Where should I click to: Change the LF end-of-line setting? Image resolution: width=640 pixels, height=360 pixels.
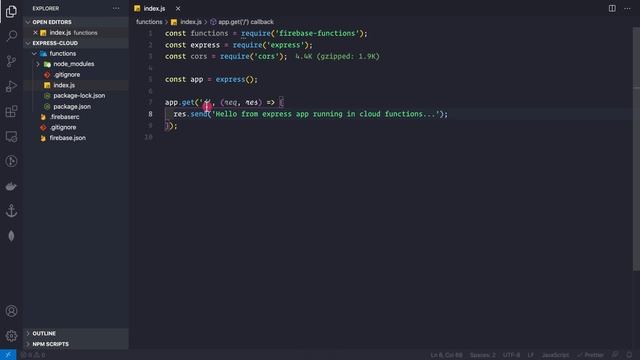tap(531, 355)
